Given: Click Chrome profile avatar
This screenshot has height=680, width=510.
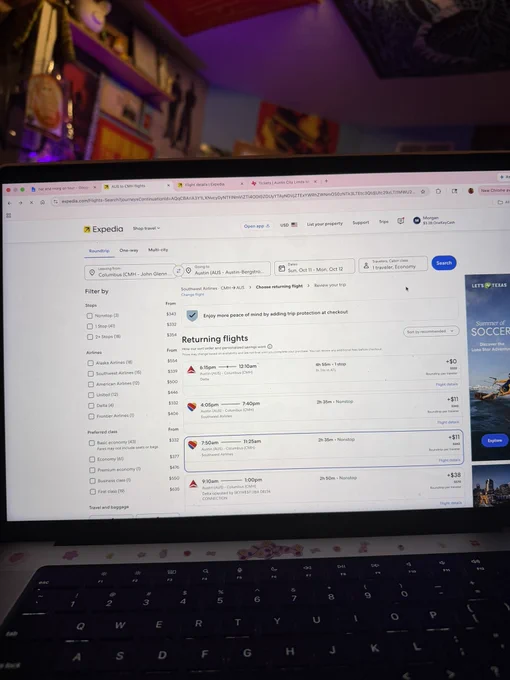Looking at the screenshot, I should [471, 190].
